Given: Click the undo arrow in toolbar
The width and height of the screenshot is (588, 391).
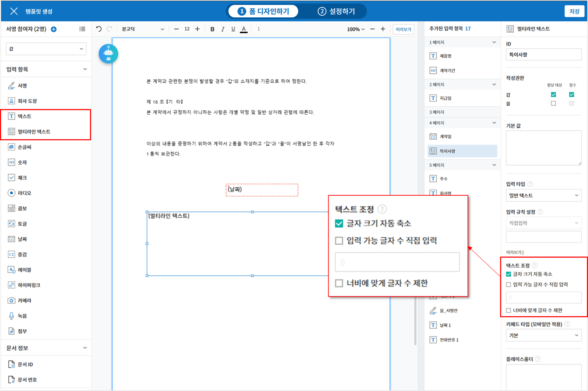Looking at the screenshot, I should pyautogui.click(x=99, y=29).
